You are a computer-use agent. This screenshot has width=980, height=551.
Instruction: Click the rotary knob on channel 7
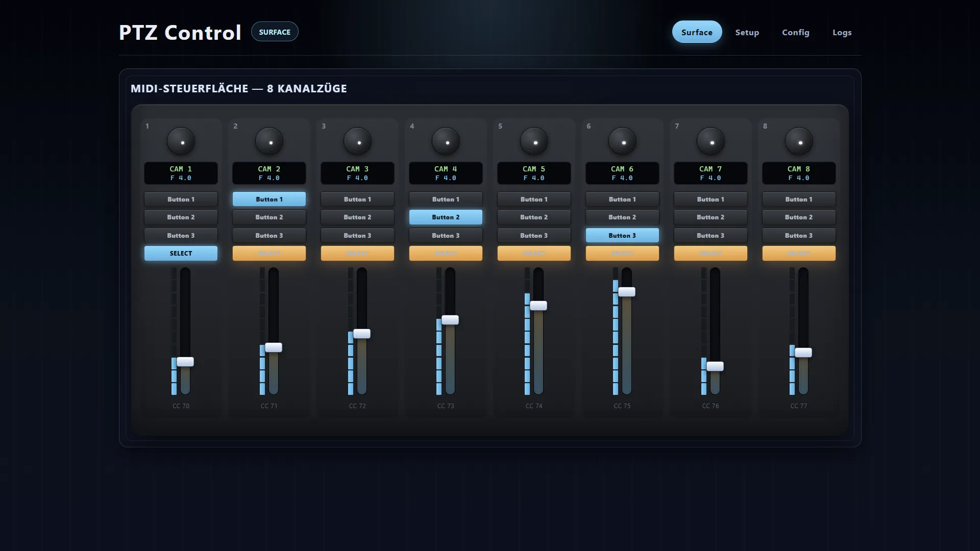pos(710,141)
